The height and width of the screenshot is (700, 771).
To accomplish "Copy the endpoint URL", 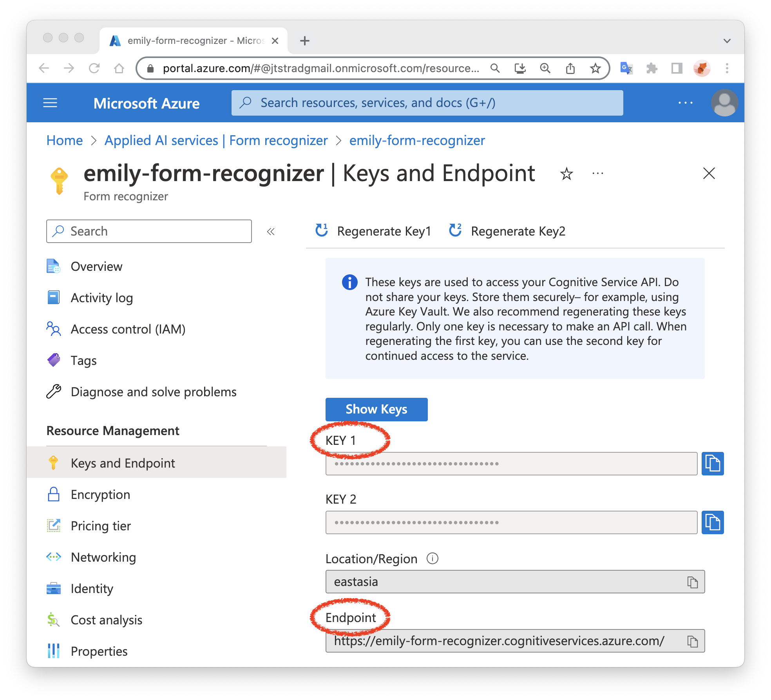I will [x=692, y=642].
